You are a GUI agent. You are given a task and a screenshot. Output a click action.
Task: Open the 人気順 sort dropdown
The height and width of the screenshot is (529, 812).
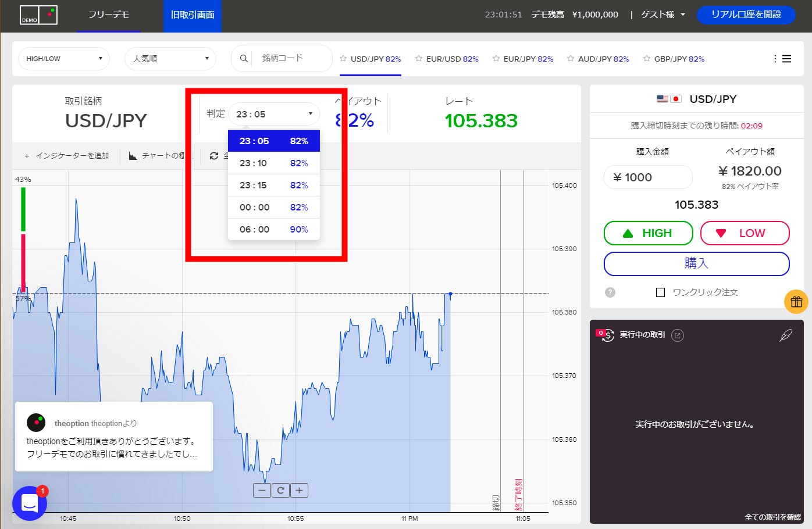pyautogui.click(x=170, y=59)
